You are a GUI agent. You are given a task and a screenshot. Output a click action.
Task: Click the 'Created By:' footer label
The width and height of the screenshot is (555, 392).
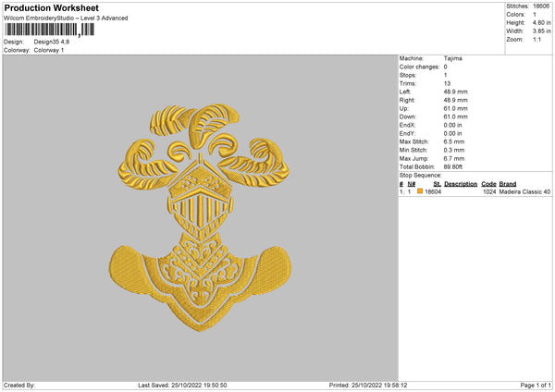coord(19,386)
